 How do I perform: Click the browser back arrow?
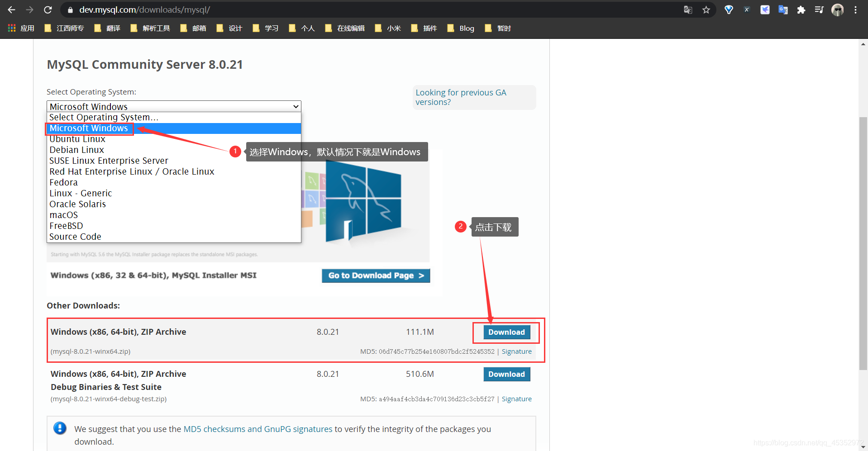[x=11, y=9]
